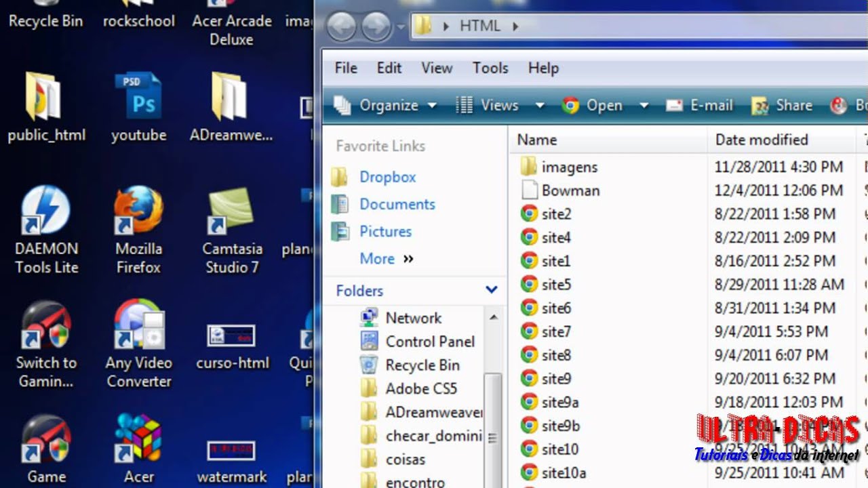The width and height of the screenshot is (868, 488).
Task: Collapse the Folders pane chevron
Action: click(x=492, y=290)
